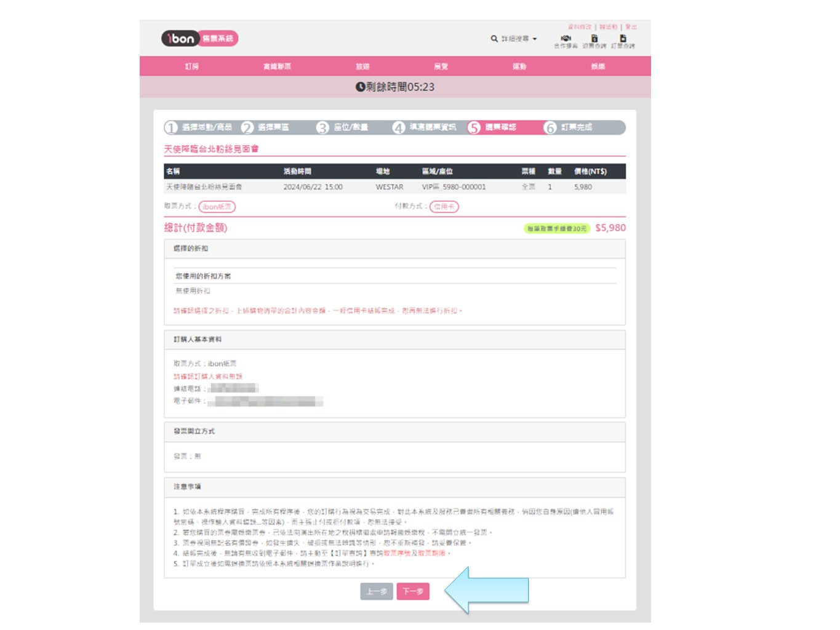The width and height of the screenshot is (840, 630).
Task: Open the 高鐵聯票 menu tab
Action: (x=277, y=66)
